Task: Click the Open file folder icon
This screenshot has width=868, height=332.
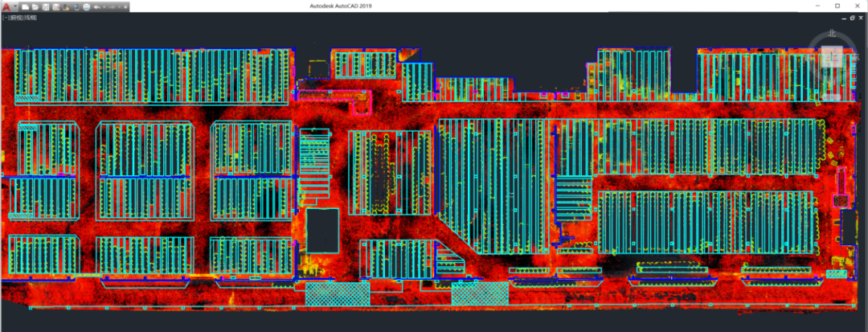Action: [35, 7]
